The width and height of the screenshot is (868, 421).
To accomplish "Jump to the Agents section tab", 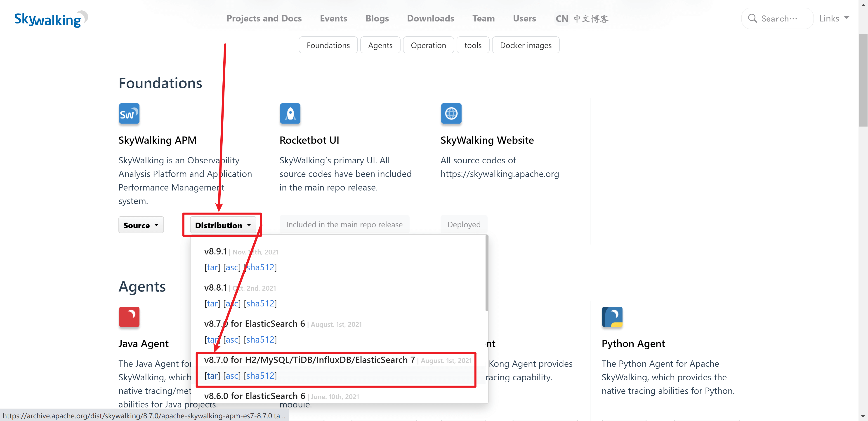I will pos(380,45).
